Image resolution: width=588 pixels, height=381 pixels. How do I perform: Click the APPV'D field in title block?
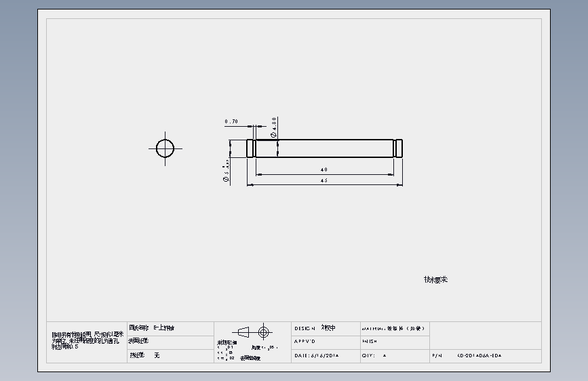coord(326,342)
